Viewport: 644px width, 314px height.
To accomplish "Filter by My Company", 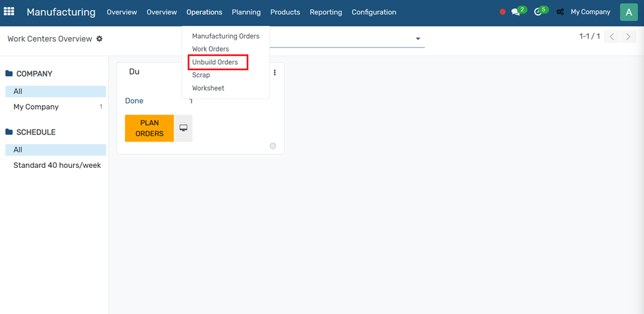I will 36,107.
